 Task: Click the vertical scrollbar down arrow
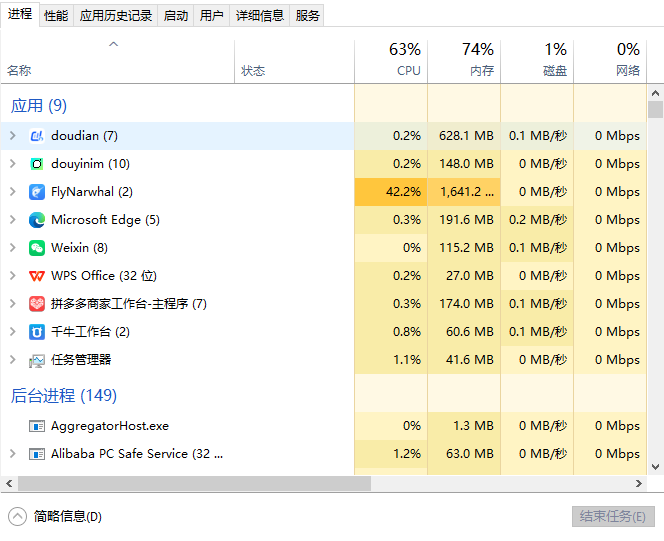(655, 467)
